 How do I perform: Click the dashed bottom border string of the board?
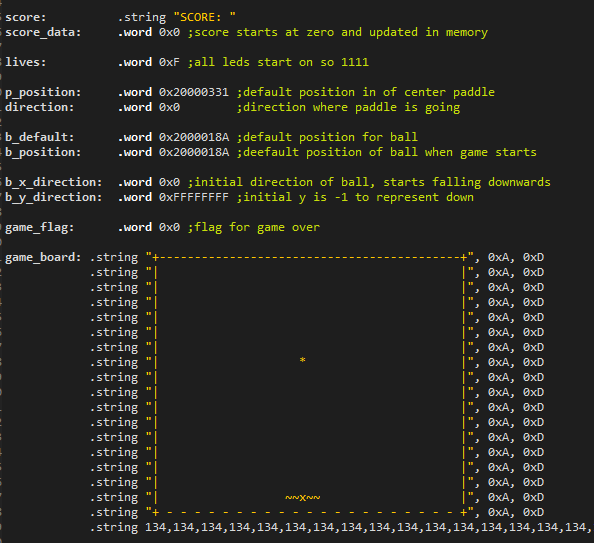[310, 513]
